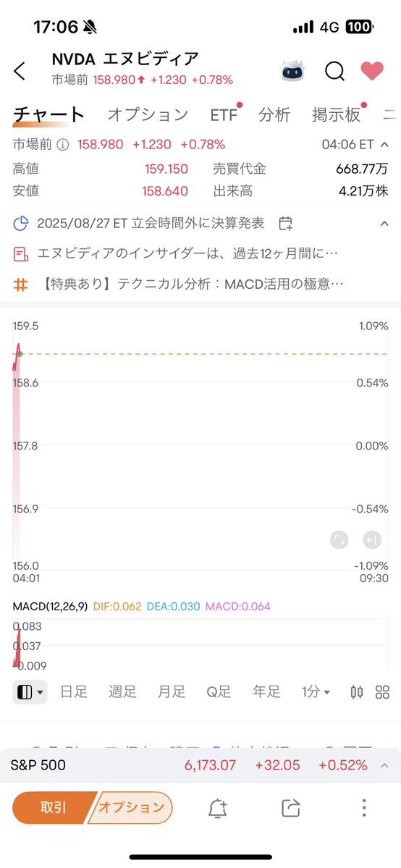401x868 pixels.
Task: Tap the chart jump-to-latest arrow icon
Action: [x=372, y=539]
